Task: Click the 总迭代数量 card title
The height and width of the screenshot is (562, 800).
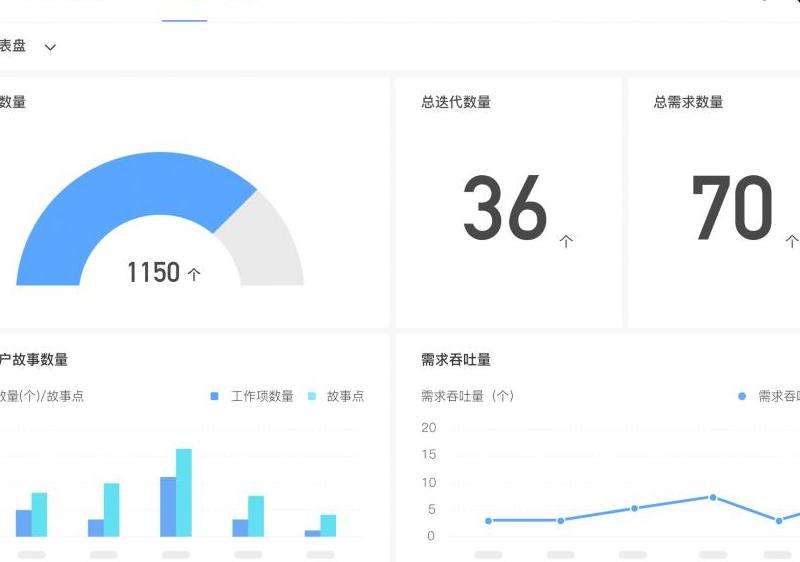Action: click(x=456, y=102)
